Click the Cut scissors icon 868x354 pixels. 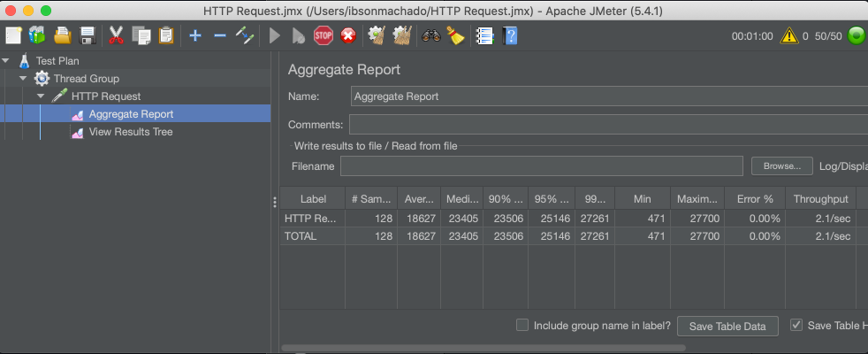pos(116,36)
